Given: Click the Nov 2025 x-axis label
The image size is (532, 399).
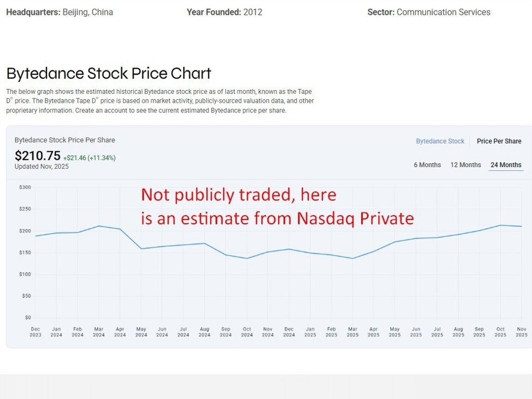Looking at the screenshot, I should (521, 332).
